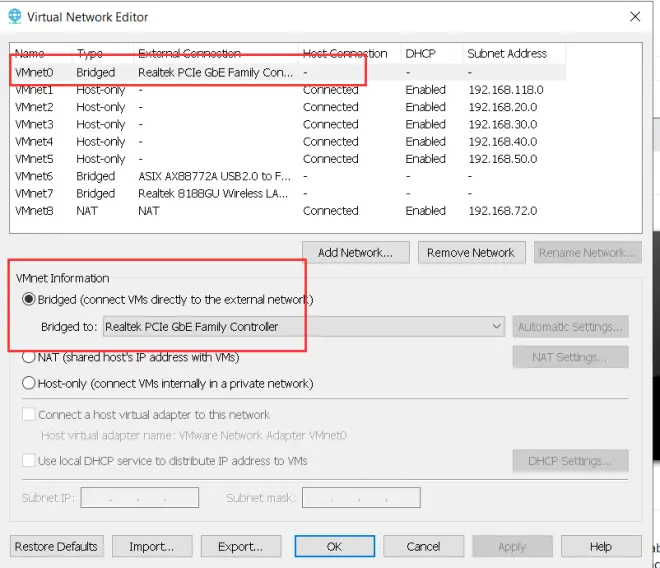This screenshot has height=568, width=660.
Task: Click the Realtek PCIe GbE Family Con... cell
Action: click(216, 72)
